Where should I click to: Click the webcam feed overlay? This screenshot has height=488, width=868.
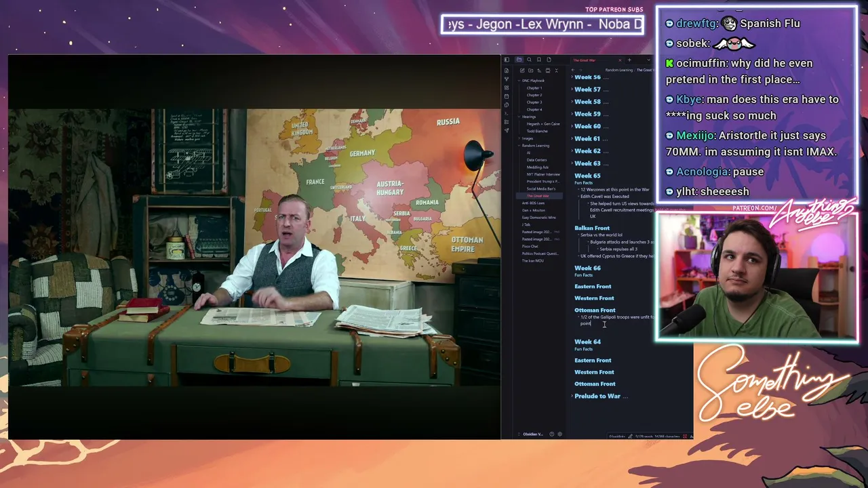point(757,276)
